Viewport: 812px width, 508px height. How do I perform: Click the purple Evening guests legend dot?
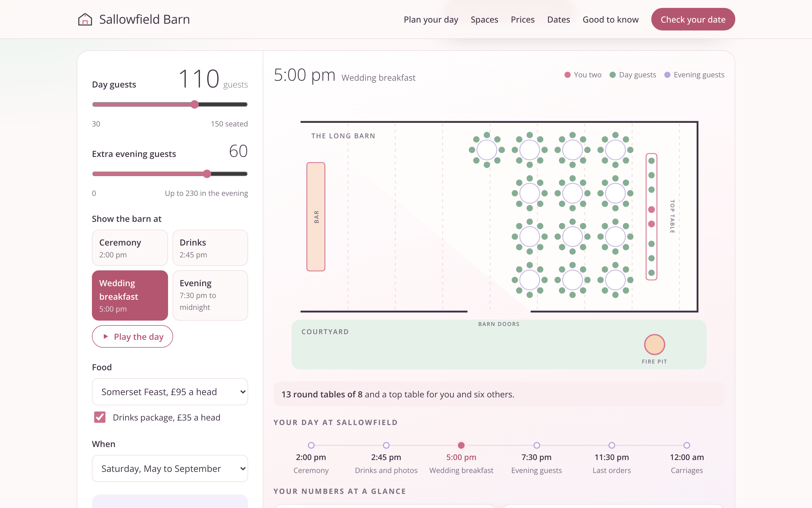(x=667, y=75)
